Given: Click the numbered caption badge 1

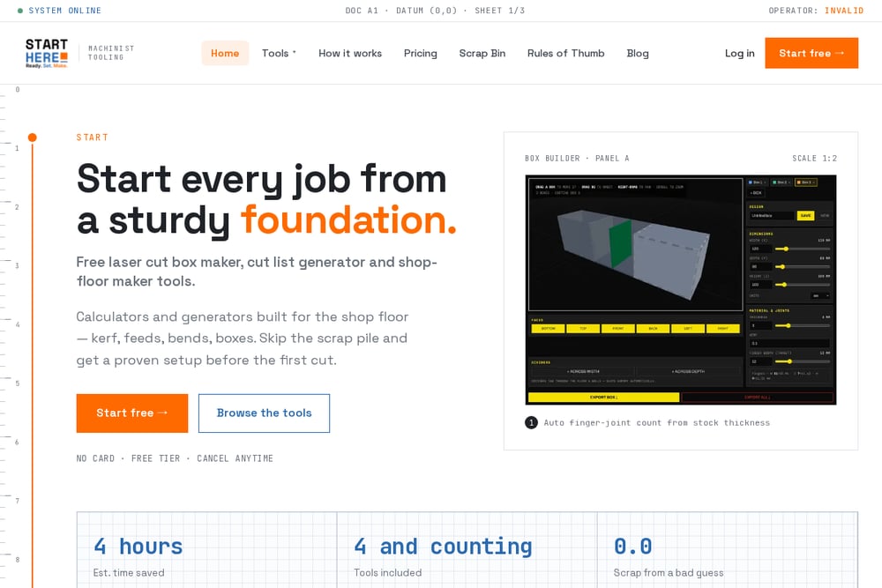Looking at the screenshot, I should [531, 423].
